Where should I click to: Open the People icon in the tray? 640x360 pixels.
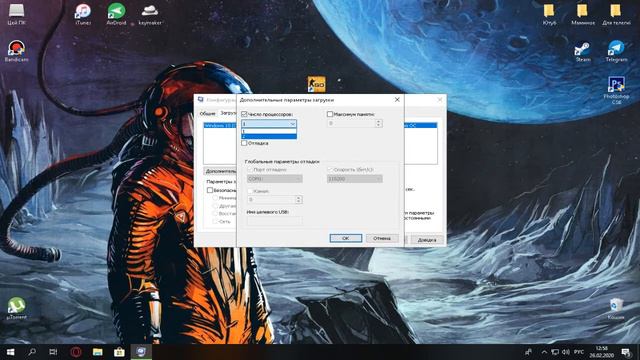click(x=529, y=352)
